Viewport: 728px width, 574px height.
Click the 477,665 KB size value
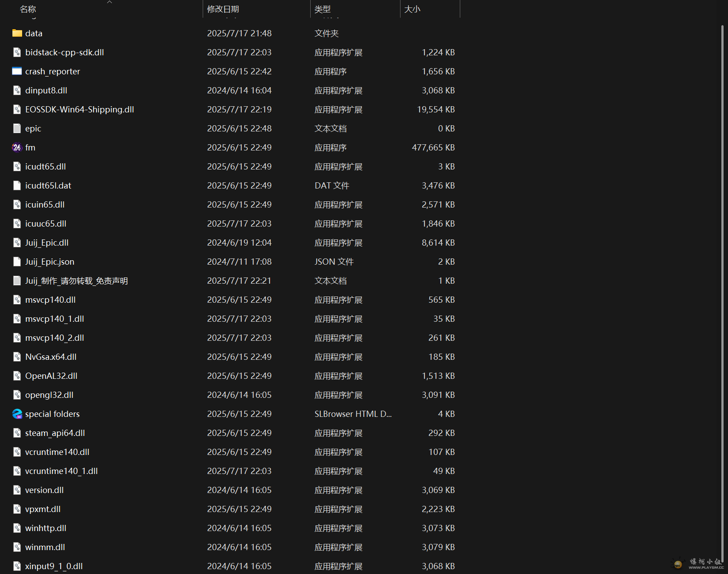[433, 147]
